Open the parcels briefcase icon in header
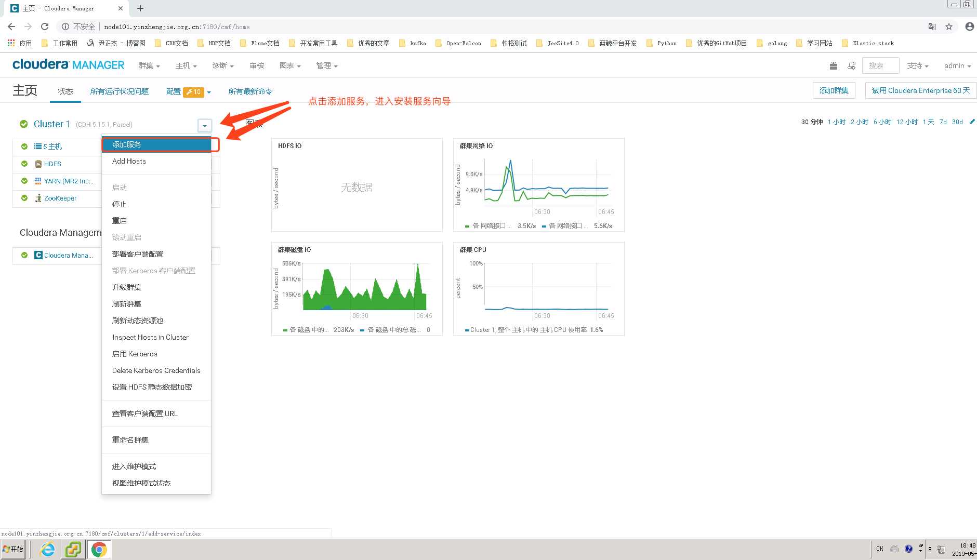 tap(834, 65)
